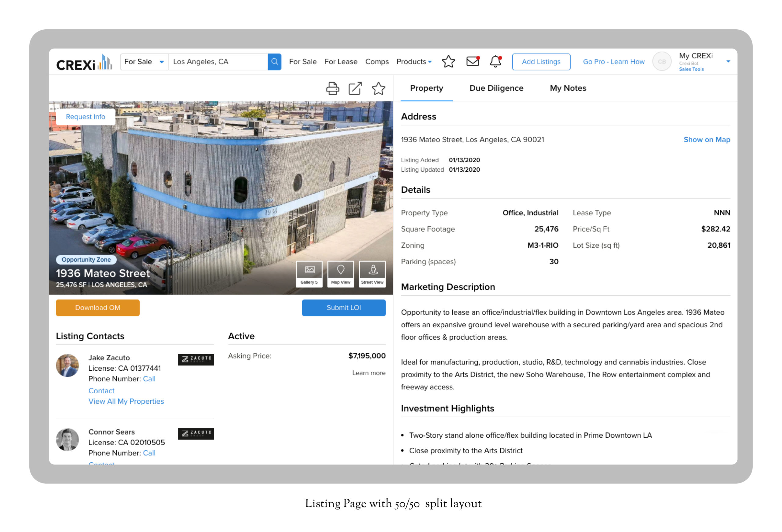
Task: Open Gallery 5 photo viewer
Action: point(309,274)
